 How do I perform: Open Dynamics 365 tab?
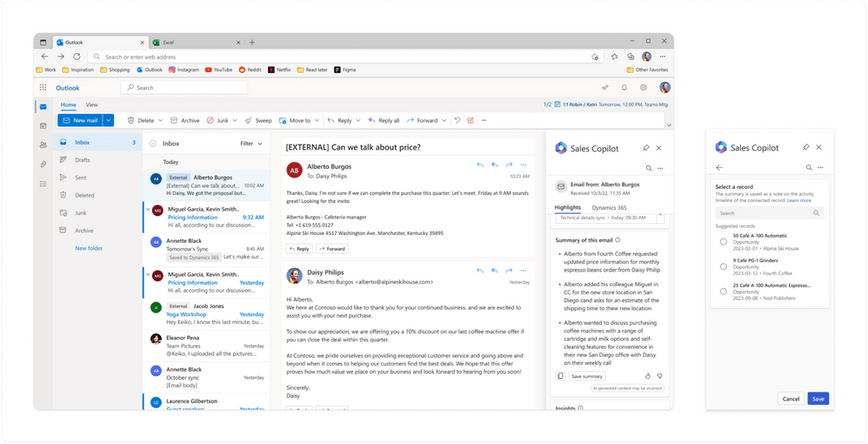click(x=609, y=208)
